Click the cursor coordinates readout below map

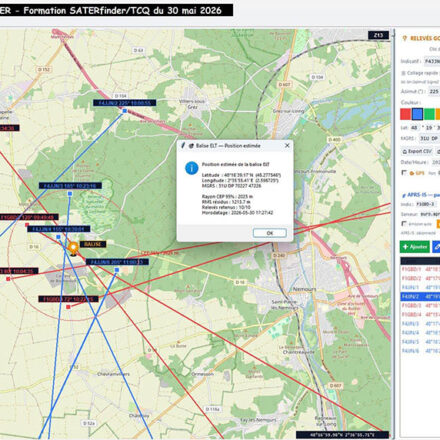pyautogui.click(x=342, y=435)
